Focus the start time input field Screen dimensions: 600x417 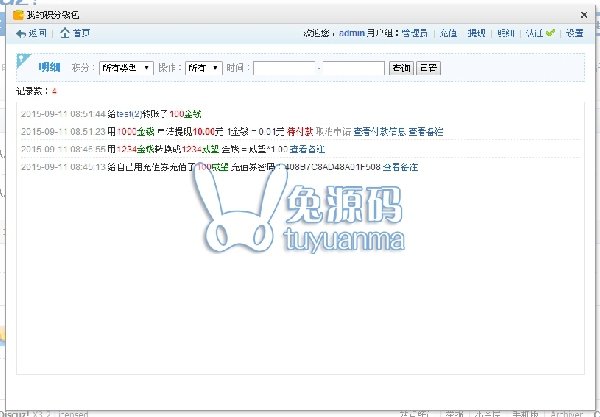[x=285, y=68]
